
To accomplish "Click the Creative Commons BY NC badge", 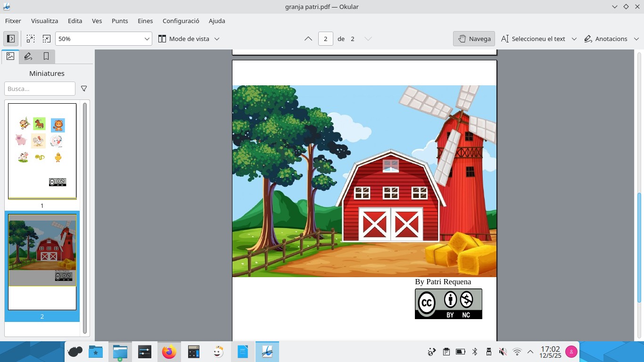I will tap(448, 304).
